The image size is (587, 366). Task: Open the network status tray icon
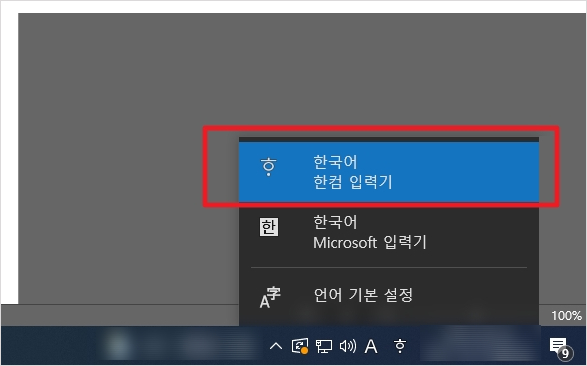(324, 346)
